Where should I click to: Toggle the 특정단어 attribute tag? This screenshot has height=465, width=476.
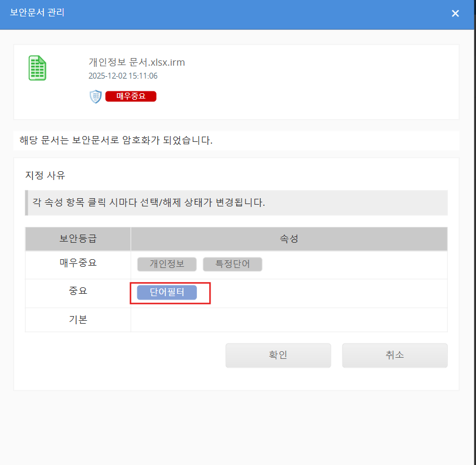tap(232, 264)
